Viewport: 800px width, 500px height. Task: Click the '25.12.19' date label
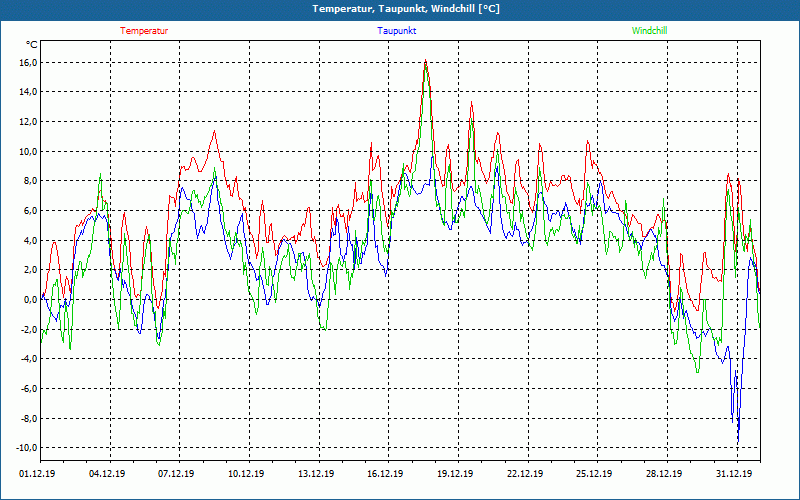pos(594,474)
